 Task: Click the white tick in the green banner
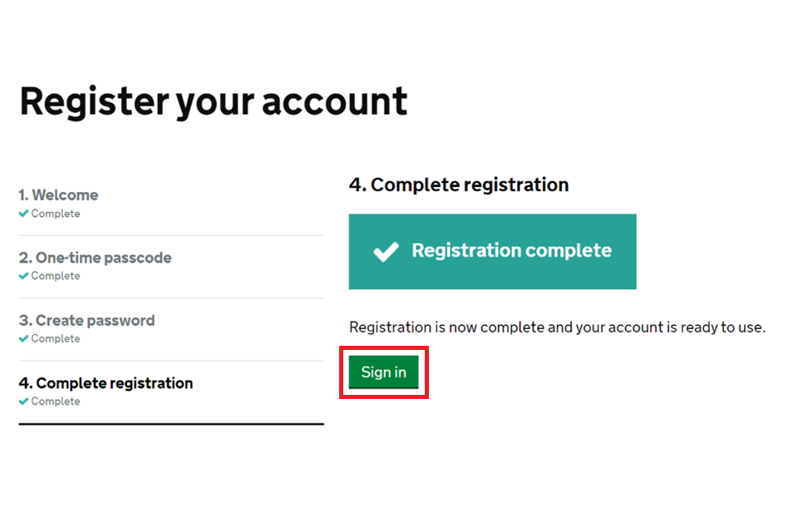tap(386, 251)
